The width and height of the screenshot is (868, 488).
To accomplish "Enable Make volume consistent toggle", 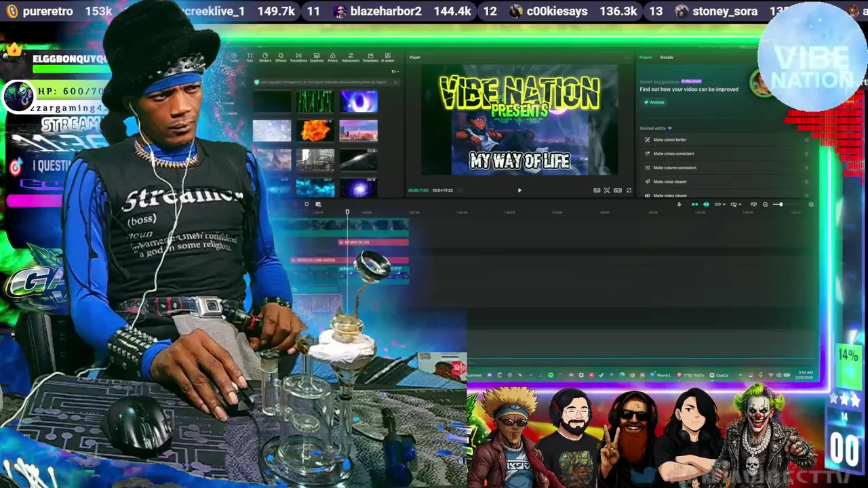I will [x=806, y=167].
